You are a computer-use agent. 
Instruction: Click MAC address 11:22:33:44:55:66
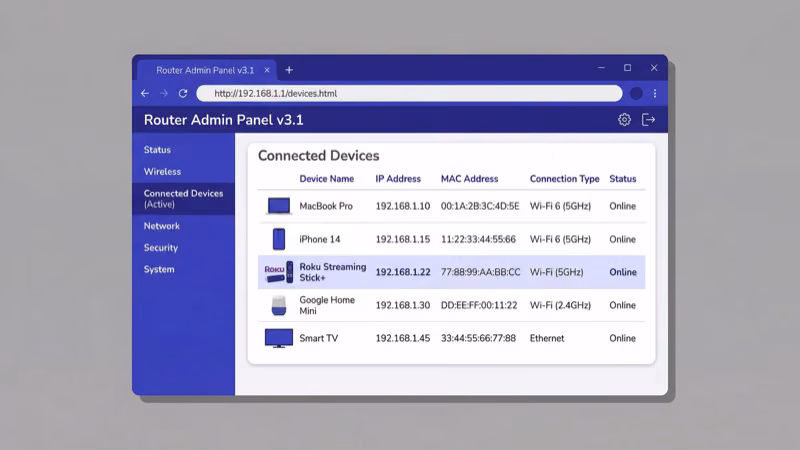point(478,239)
